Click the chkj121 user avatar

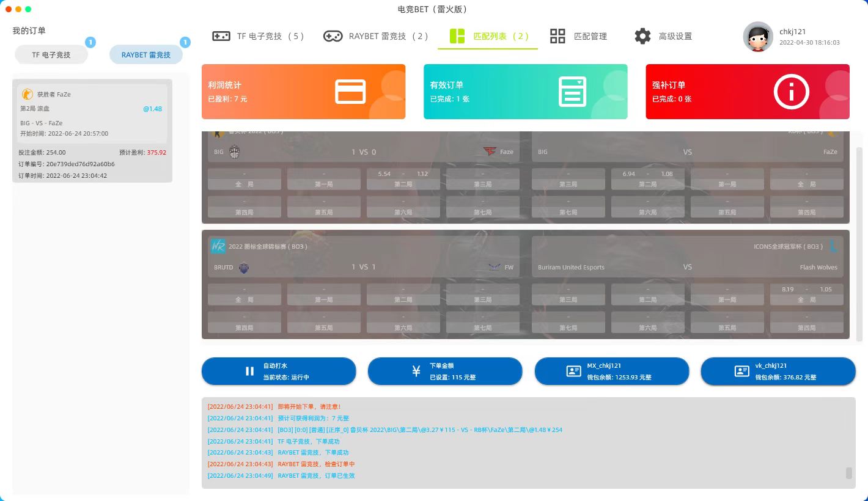[x=758, y=37]
